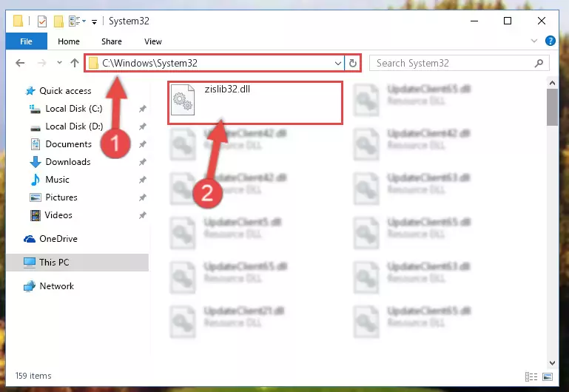The width and height of the screenshot is (569, 392).
Task: Click the 159 items status text
Action: 33,376
